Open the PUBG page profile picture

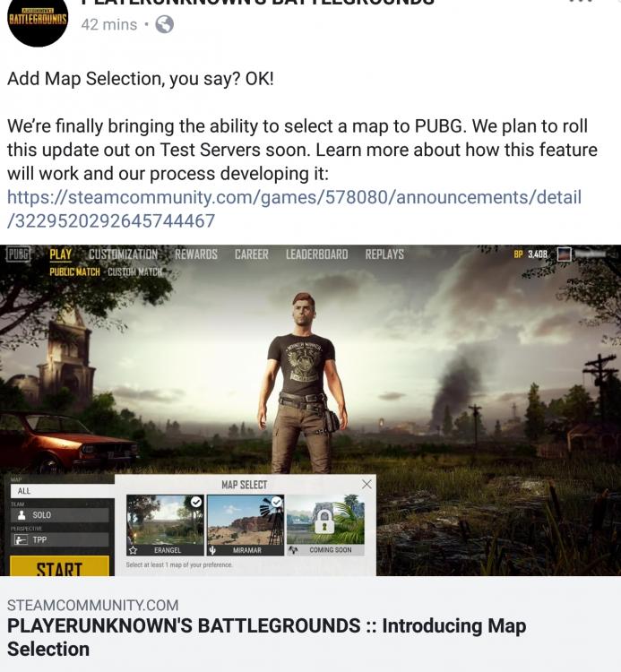tap(38, 20)
